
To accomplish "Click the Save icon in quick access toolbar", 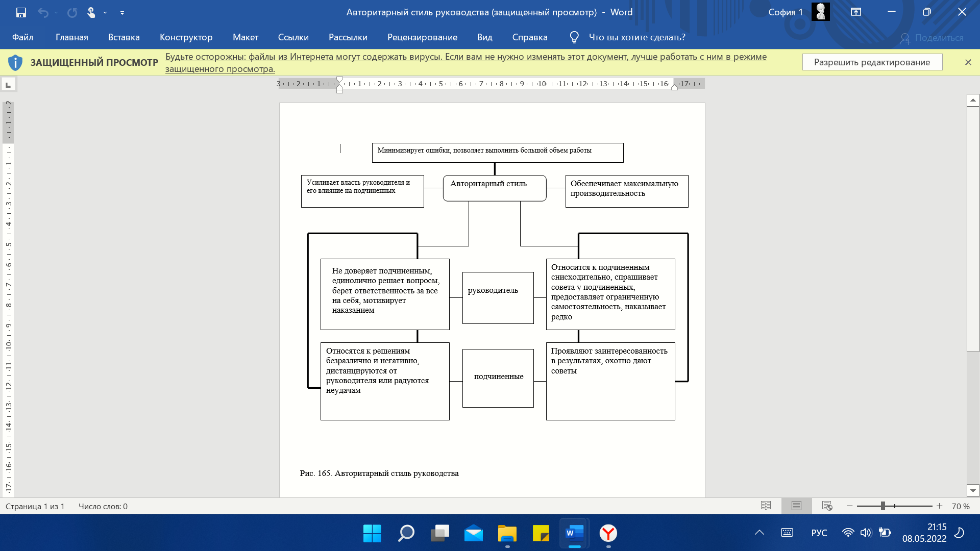I will pos(21,12).
